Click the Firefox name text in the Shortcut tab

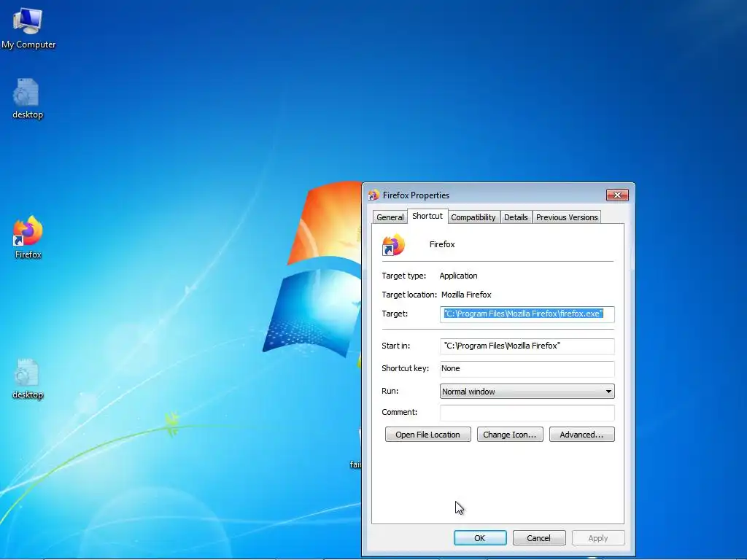tap(442, 244)
